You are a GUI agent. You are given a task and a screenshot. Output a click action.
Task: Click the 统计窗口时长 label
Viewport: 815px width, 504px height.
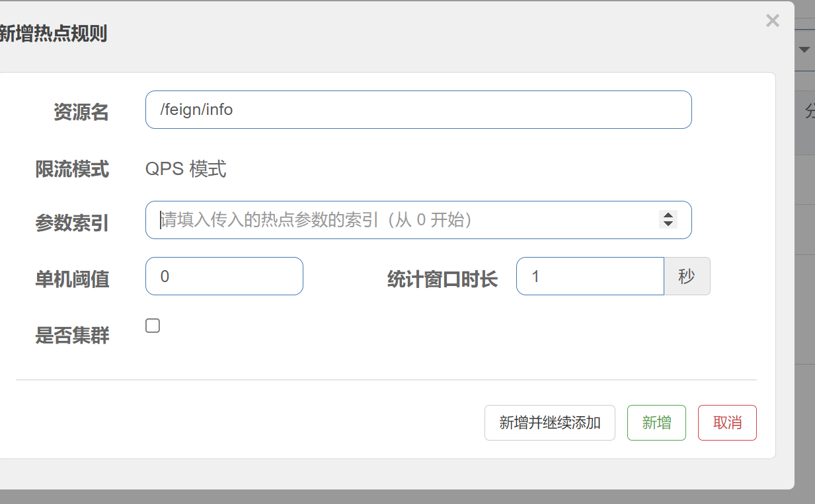click(442, 279)
